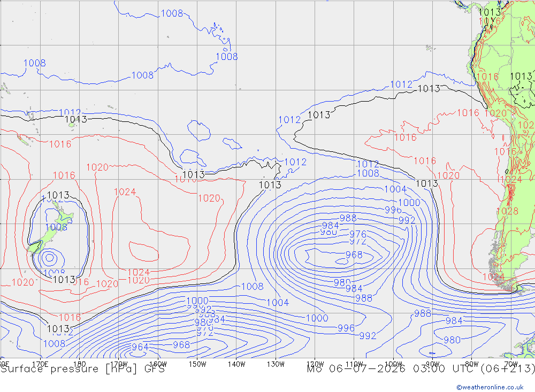Click the 70W longitude label
Screen dimensions: 535x392
coord(511,364)
